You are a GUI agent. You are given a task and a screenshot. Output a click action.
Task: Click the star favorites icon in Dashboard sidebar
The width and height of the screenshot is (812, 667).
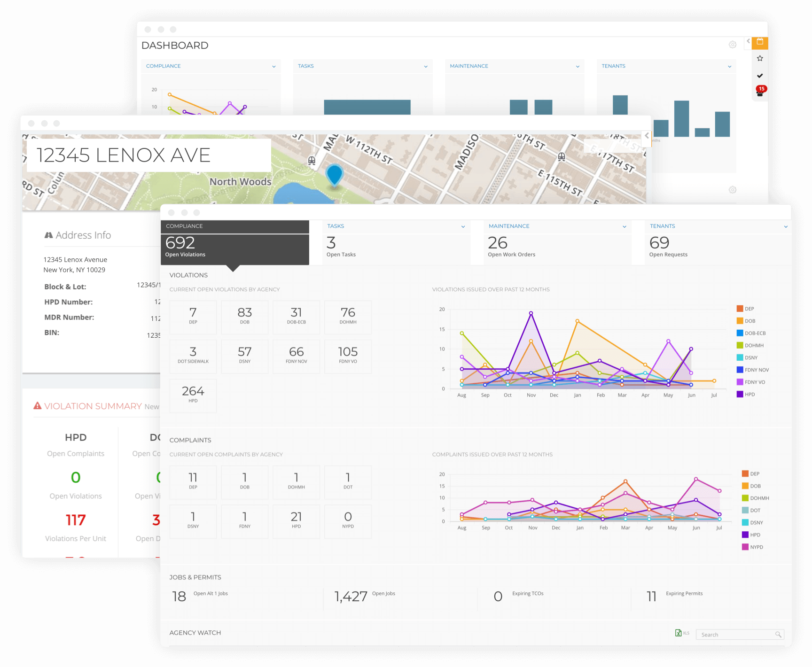[x=760, y=58]
